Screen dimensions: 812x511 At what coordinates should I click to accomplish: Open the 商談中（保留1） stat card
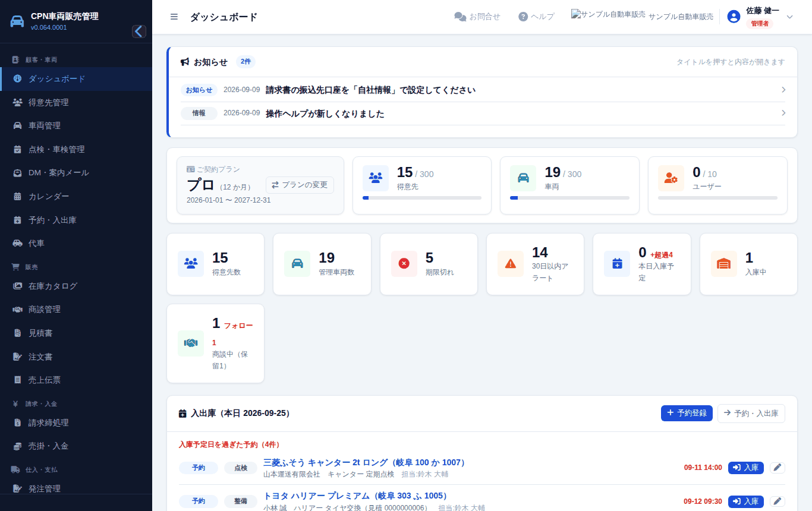click(x=215, y=343)
